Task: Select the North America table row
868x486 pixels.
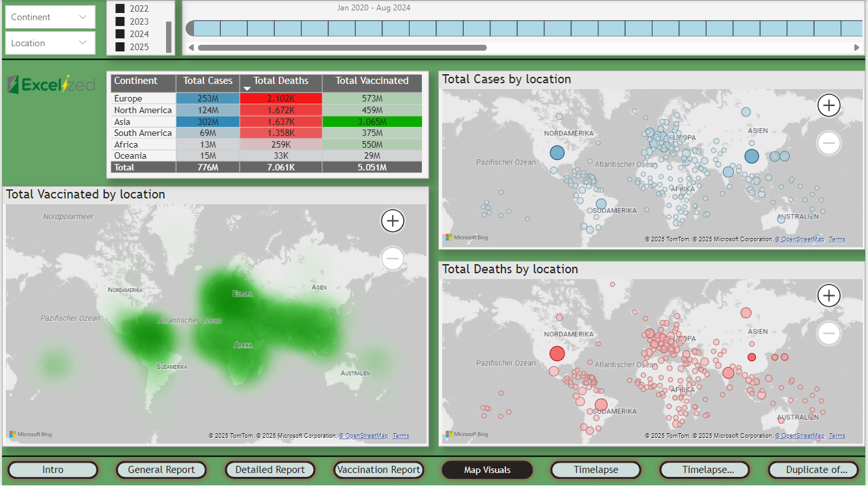Action: pos(266,110)
